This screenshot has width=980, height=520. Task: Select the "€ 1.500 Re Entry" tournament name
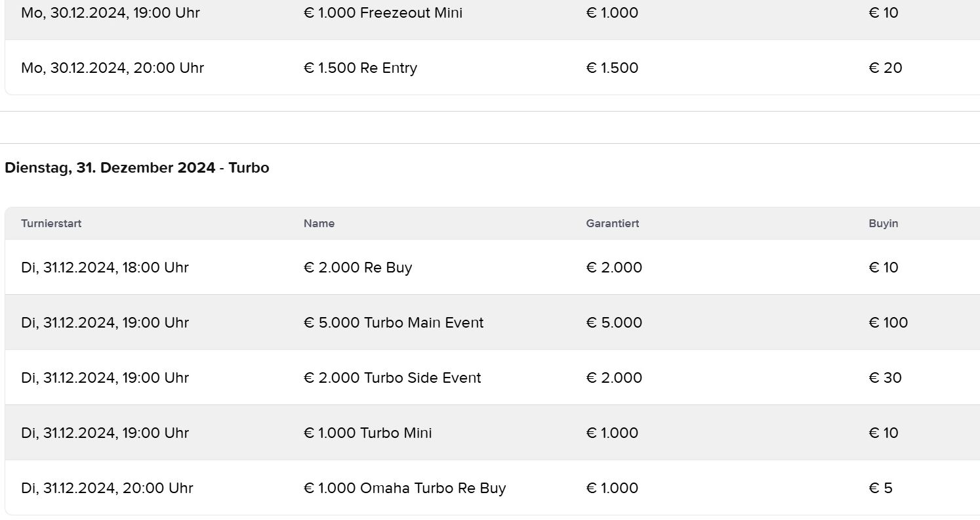click(360, 68)
